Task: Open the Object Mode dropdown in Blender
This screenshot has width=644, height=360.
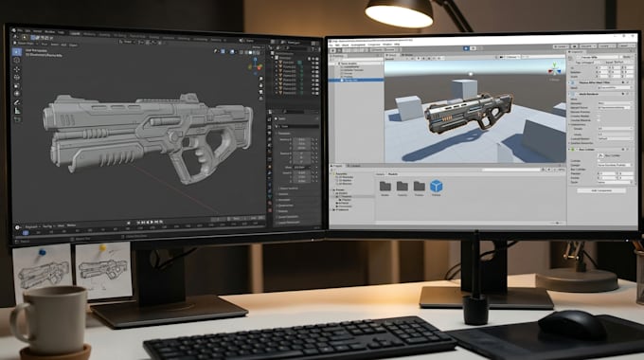Action: 26,44
